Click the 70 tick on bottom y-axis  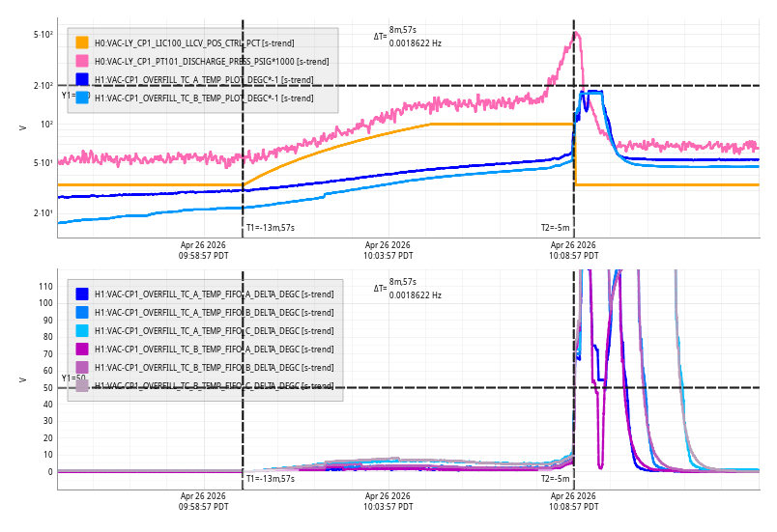point(48,354)
